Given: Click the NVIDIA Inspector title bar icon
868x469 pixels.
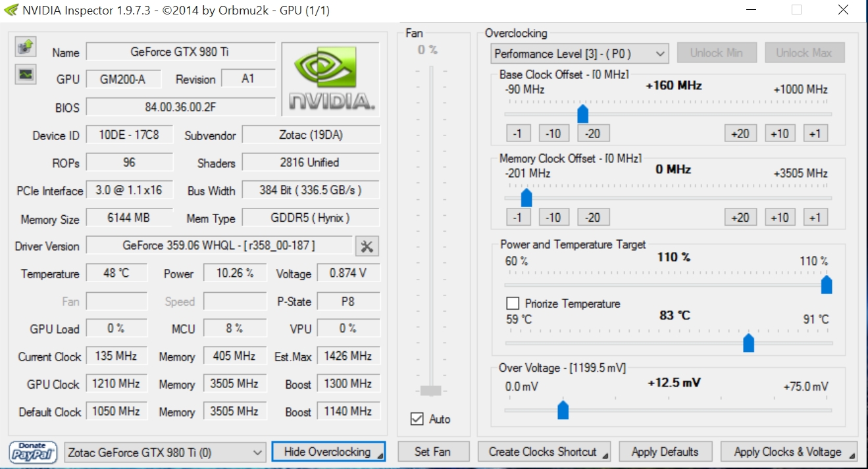Looking at the screenshot, I should (11, 10).
